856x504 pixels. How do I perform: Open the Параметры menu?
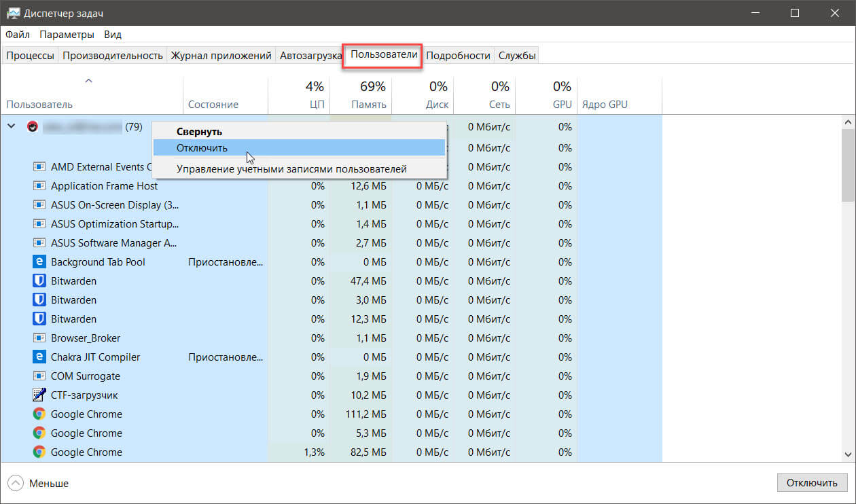[x=67, y=35]
